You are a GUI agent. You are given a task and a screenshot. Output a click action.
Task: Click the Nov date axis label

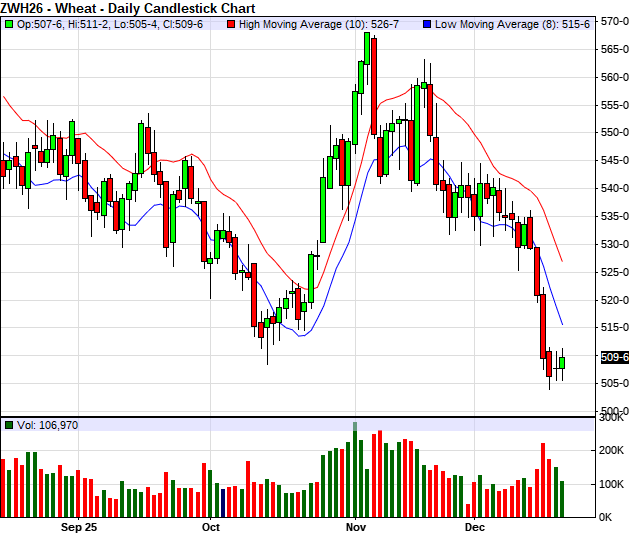point(355,526)
